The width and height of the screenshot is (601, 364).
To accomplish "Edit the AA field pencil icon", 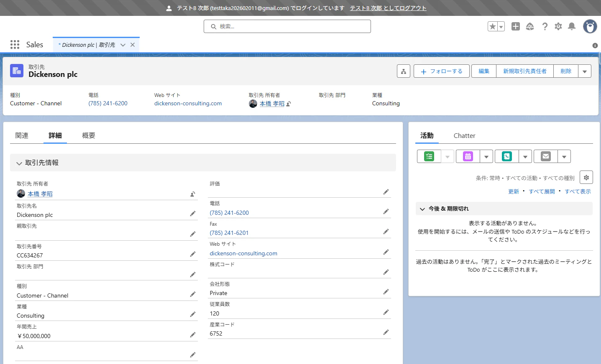I will tap(193, 355).
